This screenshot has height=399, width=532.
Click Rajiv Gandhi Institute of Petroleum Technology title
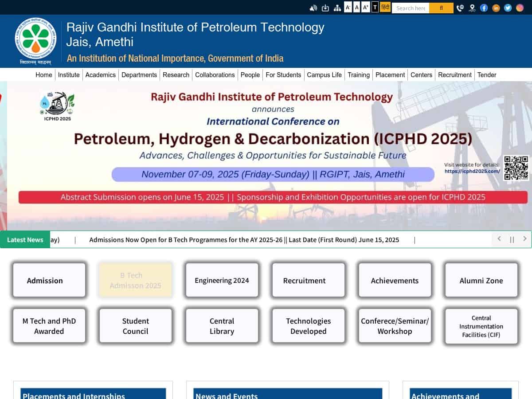point(196,27)
